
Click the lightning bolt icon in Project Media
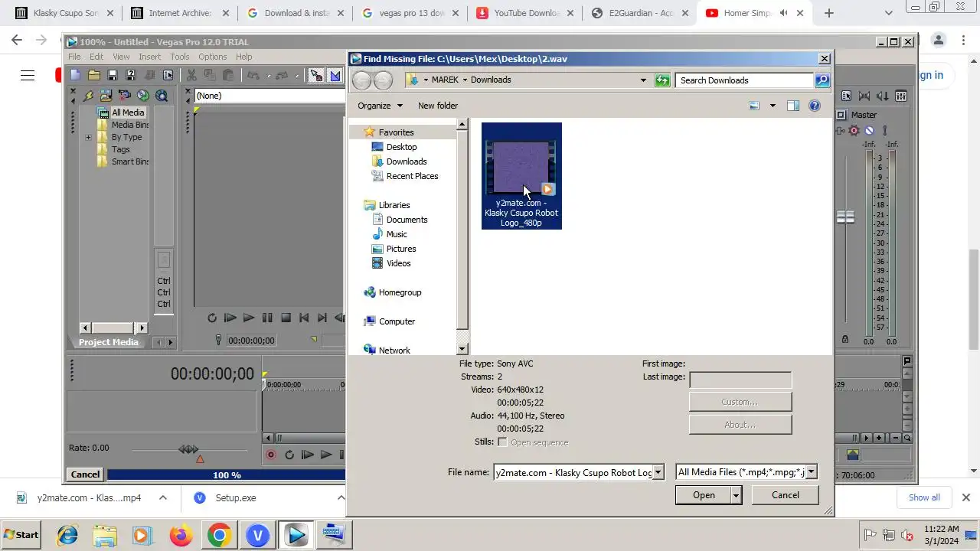[x=88, y=96]
